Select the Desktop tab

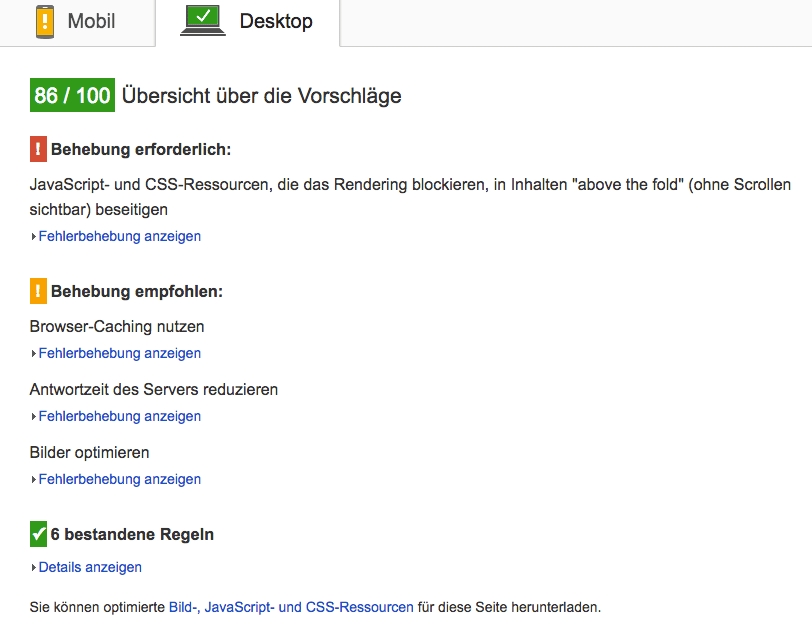248,22
